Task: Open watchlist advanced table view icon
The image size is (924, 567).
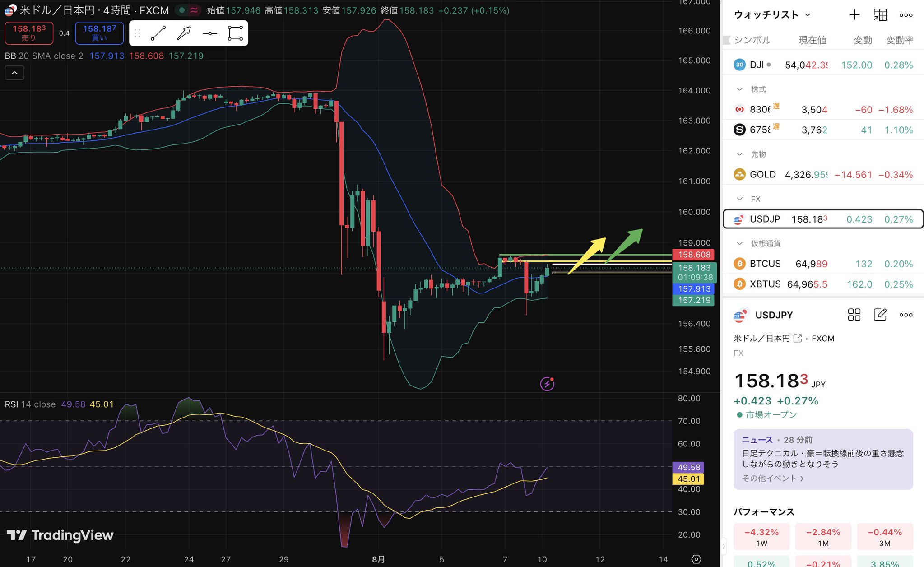Action: (x=880, y=15)
